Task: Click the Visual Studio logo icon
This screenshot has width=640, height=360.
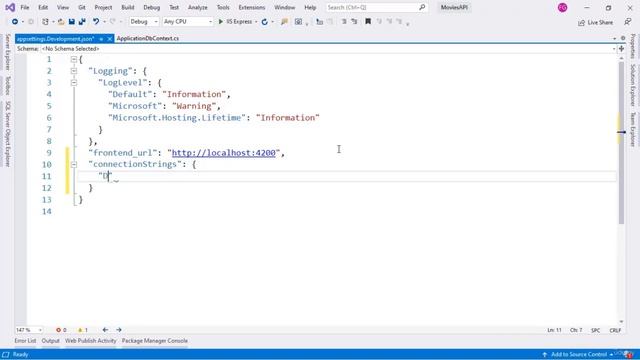Action: (x=10, y=7)
